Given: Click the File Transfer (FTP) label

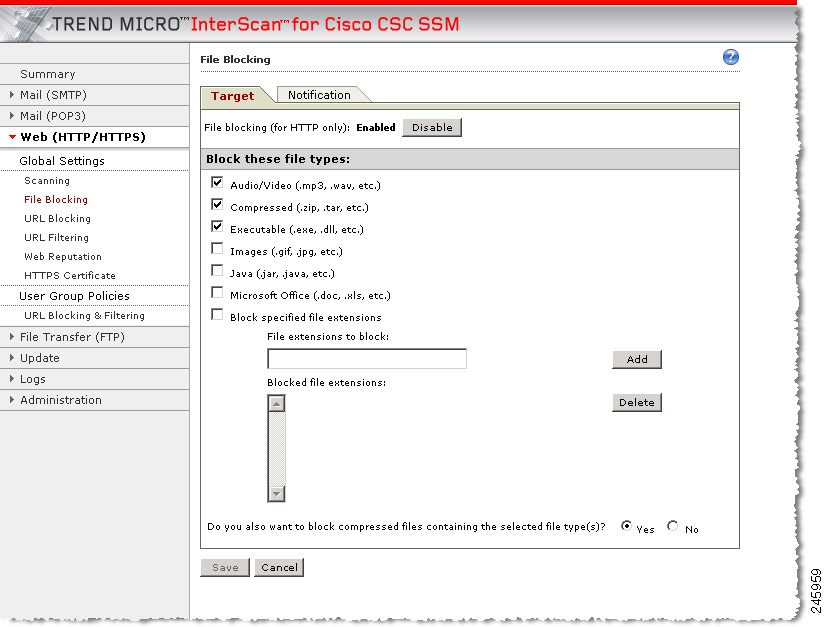Looking at the screenshot, I should tap(72, 337).
